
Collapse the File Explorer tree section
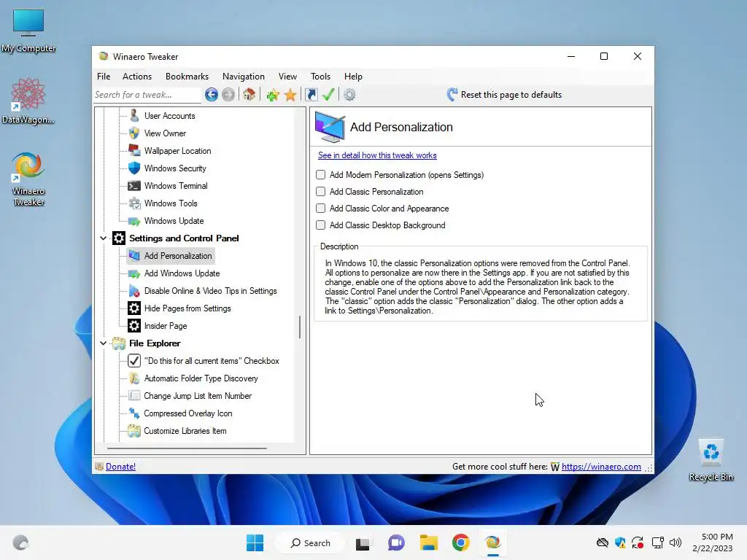[104, 343]
